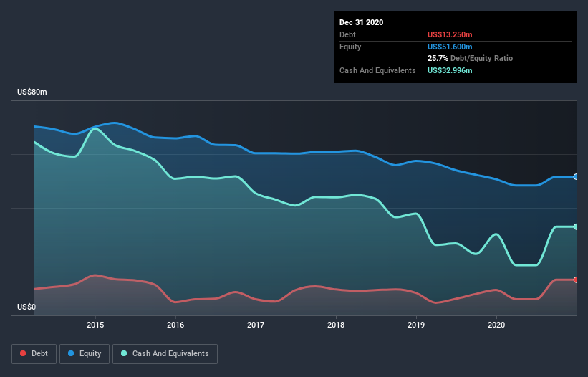Click the 2019 axis label
The height and width of the screenshot is (377, 588).
coord(416,325)
